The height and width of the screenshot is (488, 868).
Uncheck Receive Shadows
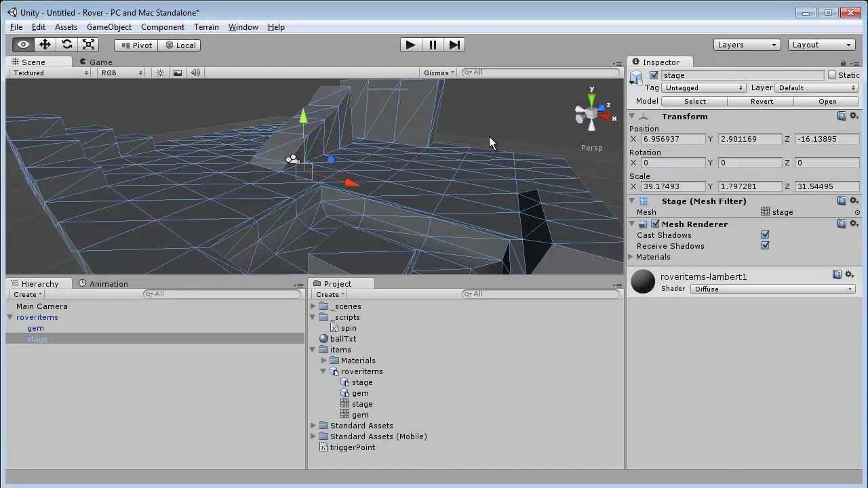tap(765, 246)
